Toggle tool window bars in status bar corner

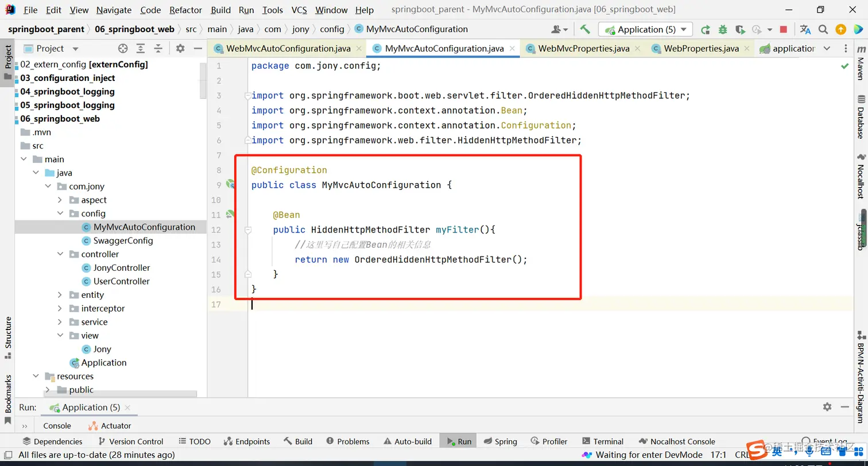[8, 455]
